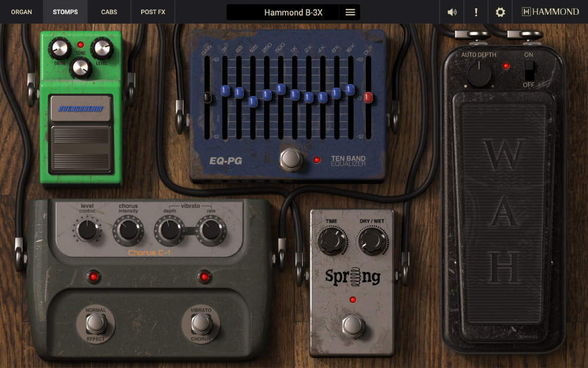Click the overdrive pedal red LED
The width and height of the screenshot is (588, 368).
[x=80, y=45]
